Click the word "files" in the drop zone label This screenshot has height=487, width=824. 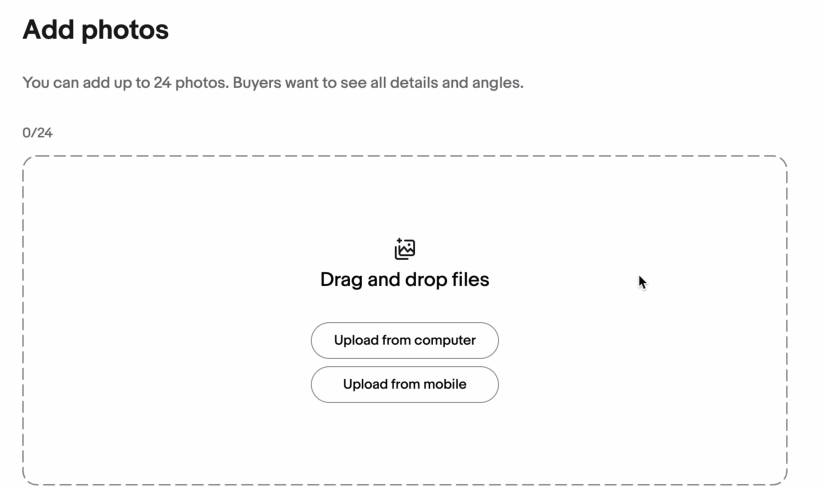click(x=467, y=280)
